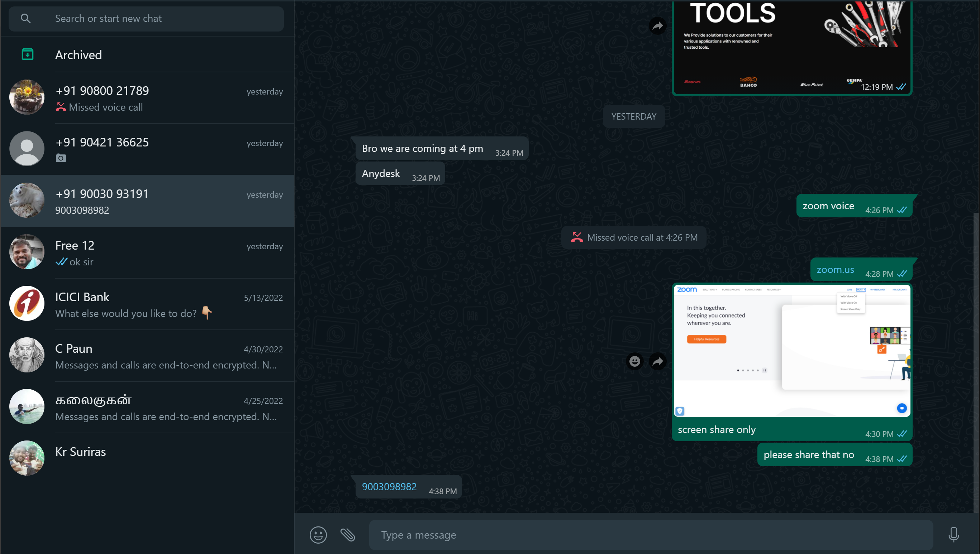
Task: Click the Archived box icon
Action: [27, 54]
